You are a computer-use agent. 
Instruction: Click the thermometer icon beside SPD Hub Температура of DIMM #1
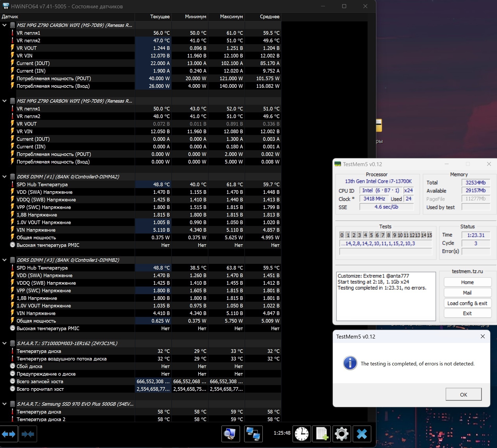tap(12, 184)
